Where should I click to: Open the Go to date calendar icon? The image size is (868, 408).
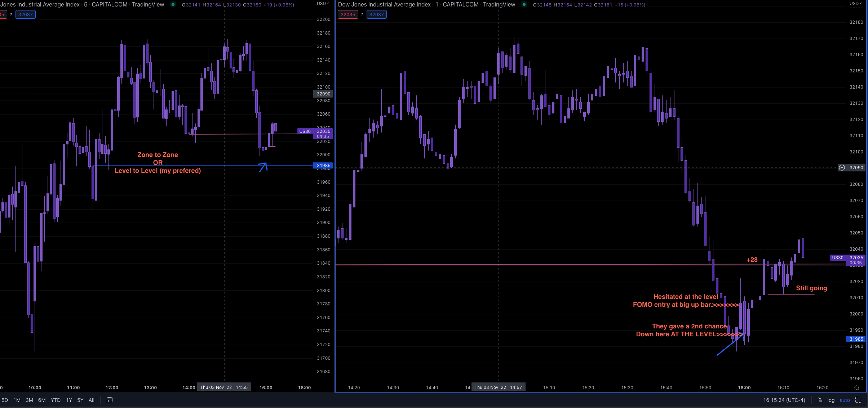110,400
